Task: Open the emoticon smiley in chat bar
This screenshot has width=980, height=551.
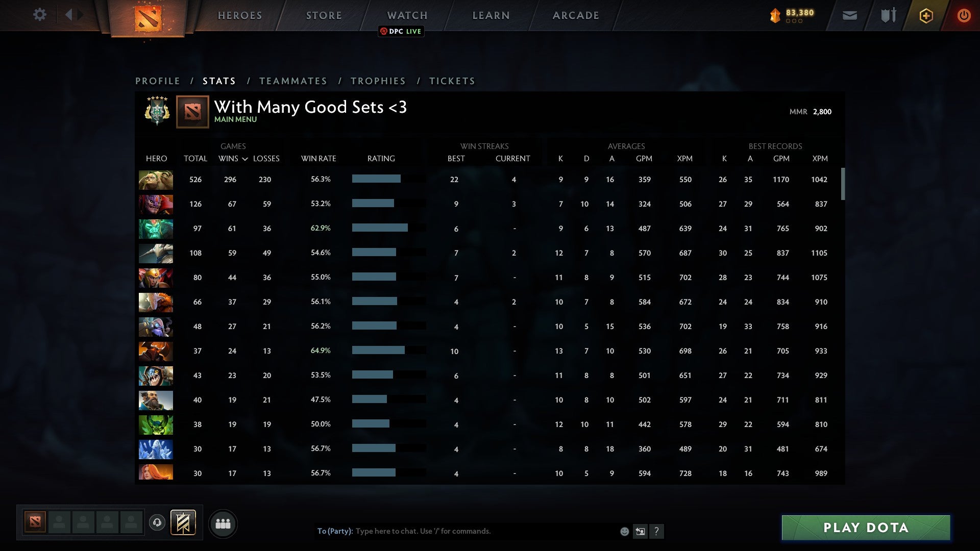Action: coord(624,531)
